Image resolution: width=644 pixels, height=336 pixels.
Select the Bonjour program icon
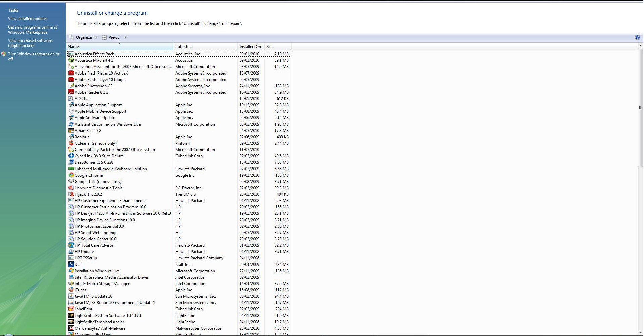(71, 137)
